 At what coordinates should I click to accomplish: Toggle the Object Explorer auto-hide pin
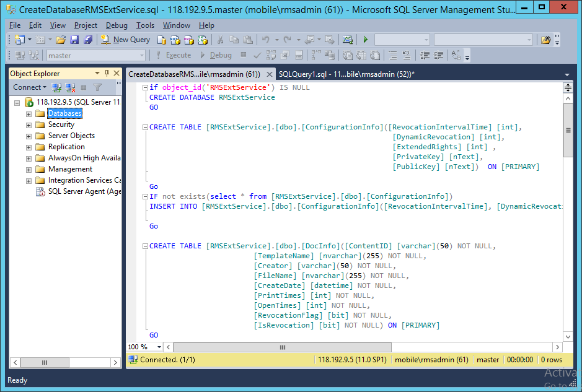click(x=107, y=73)
